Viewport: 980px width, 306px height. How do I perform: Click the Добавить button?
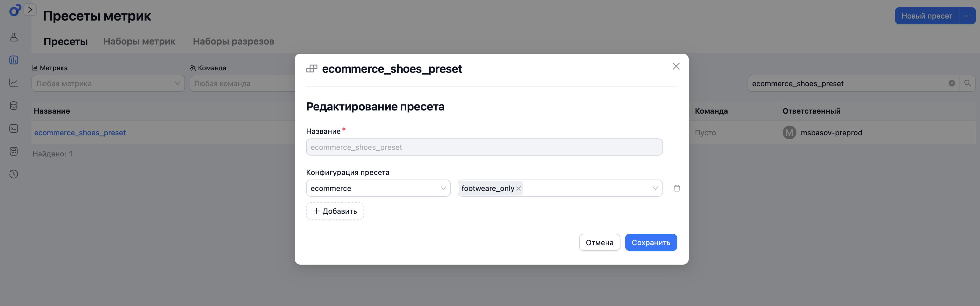click(335, 211)
